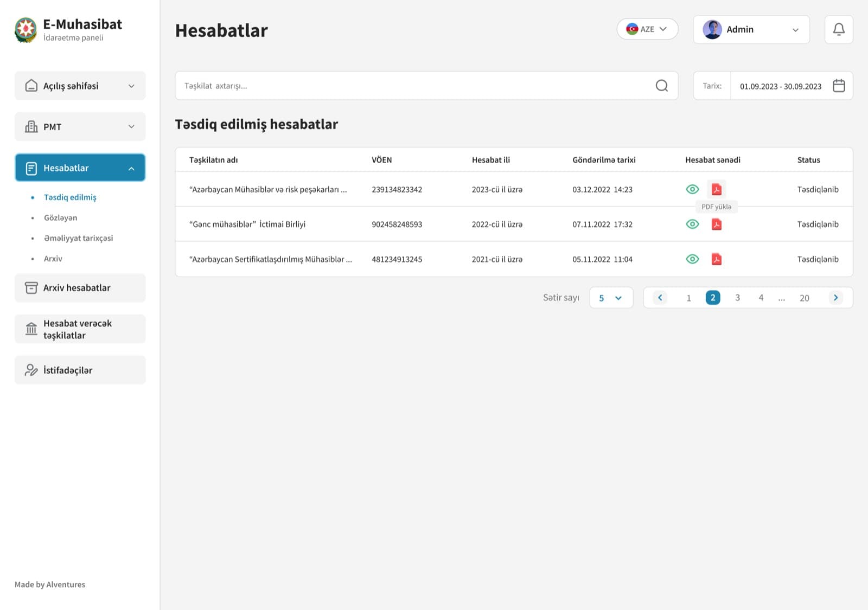The image size is (868, 610).
Task: Open the Sətir sayı rows dropdown
Action: coord(611,298)
